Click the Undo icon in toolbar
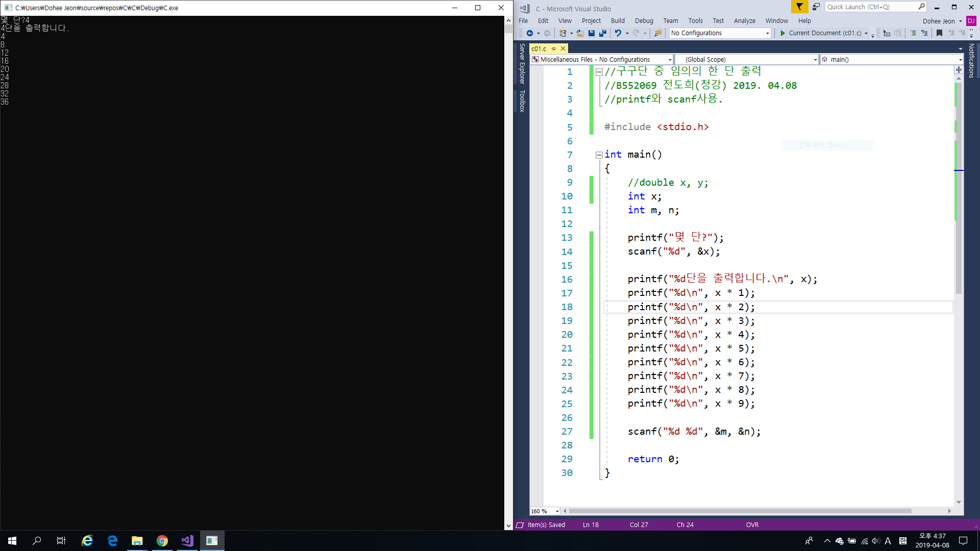The width and height of the screenshot is (980, 551). [x=618, y=33]
